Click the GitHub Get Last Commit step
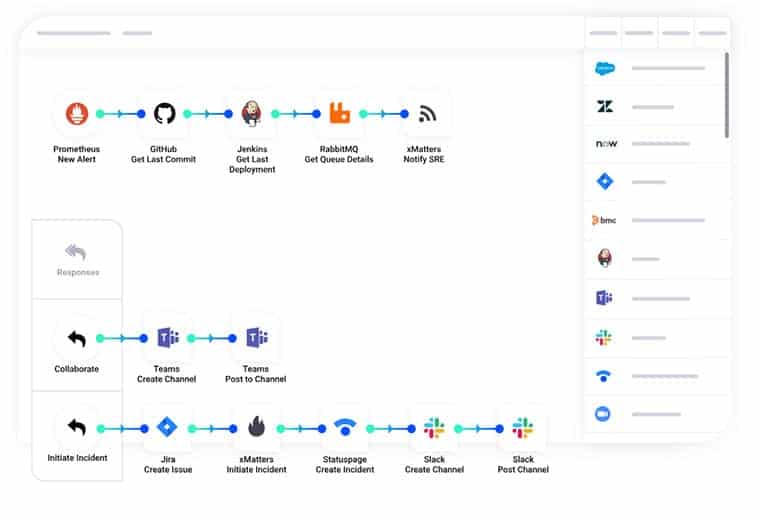This screenshot has width=760, height=520. (164, 114)
